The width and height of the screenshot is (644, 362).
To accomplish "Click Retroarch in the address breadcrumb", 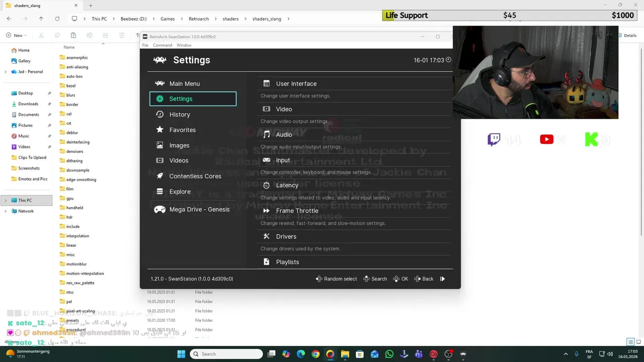I will tap(199, 19).
